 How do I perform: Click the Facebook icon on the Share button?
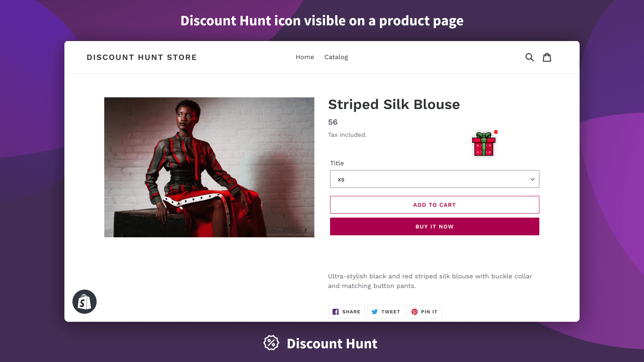click(336, 311)
